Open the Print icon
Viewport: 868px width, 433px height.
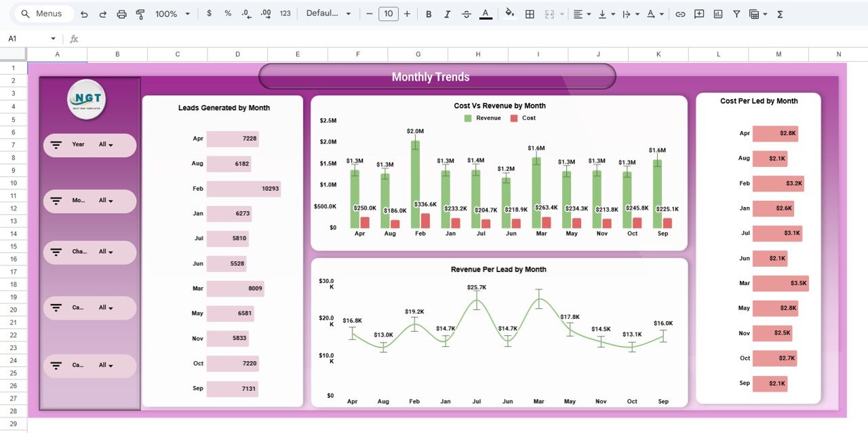click(x=121, y=13)
